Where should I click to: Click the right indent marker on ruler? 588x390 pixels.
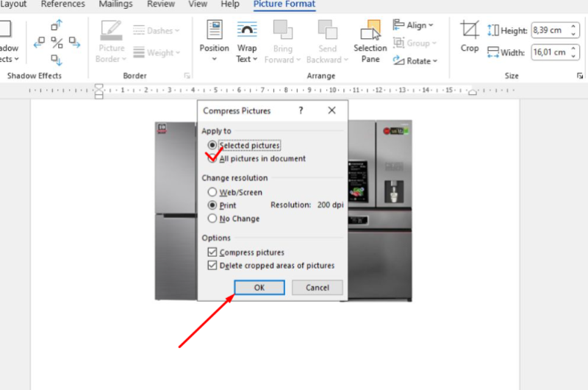click(x=473, y=92)
